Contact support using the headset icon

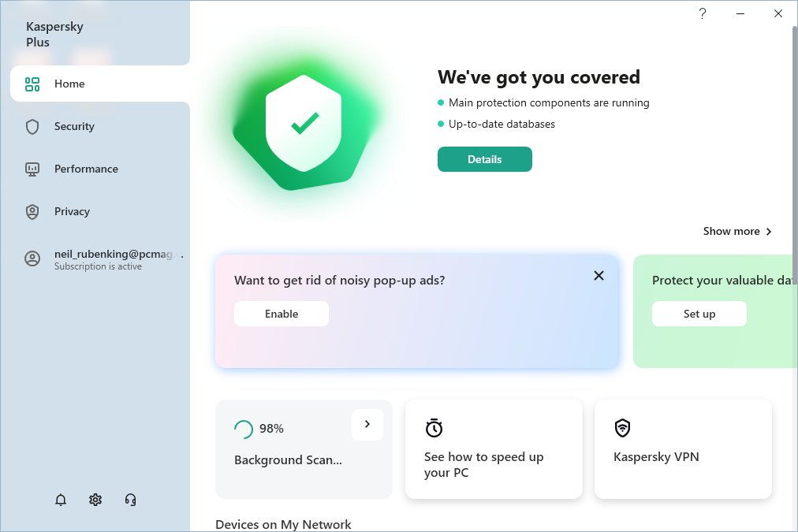point(130,500)
